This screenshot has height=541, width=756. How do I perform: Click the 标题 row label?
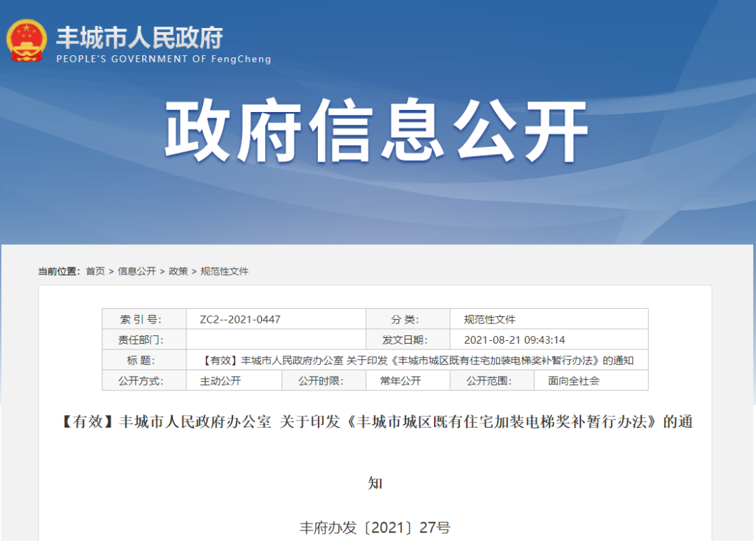[x=144, y=360]
